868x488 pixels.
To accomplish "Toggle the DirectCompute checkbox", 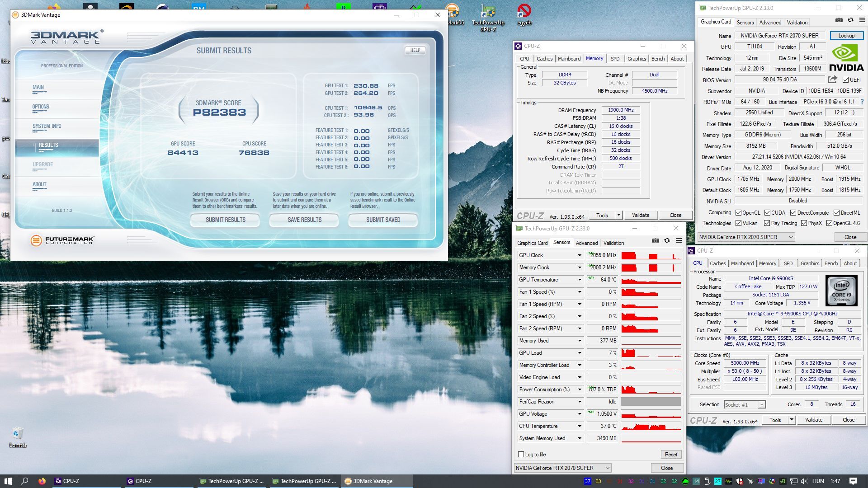I will point(793,213).
